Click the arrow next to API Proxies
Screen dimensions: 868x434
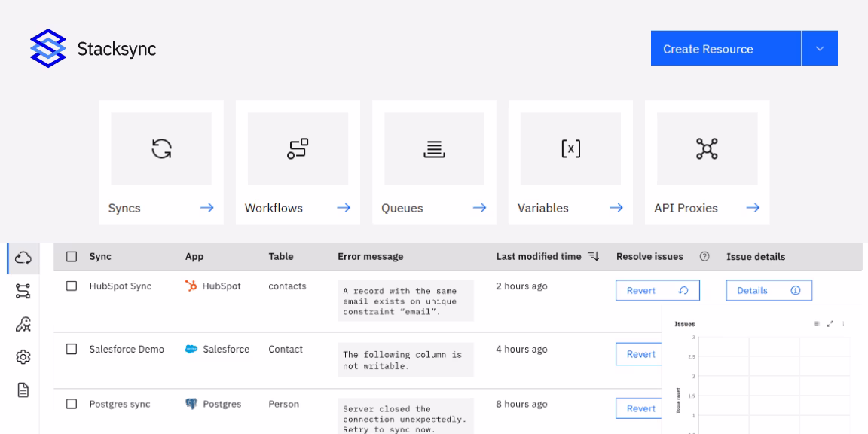pos(752,208)
